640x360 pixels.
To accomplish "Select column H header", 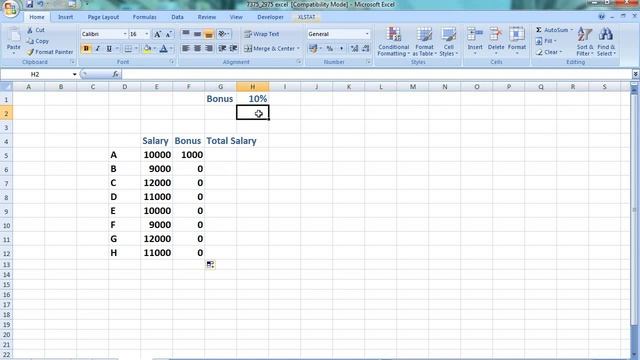I will [x=253, y=87].
